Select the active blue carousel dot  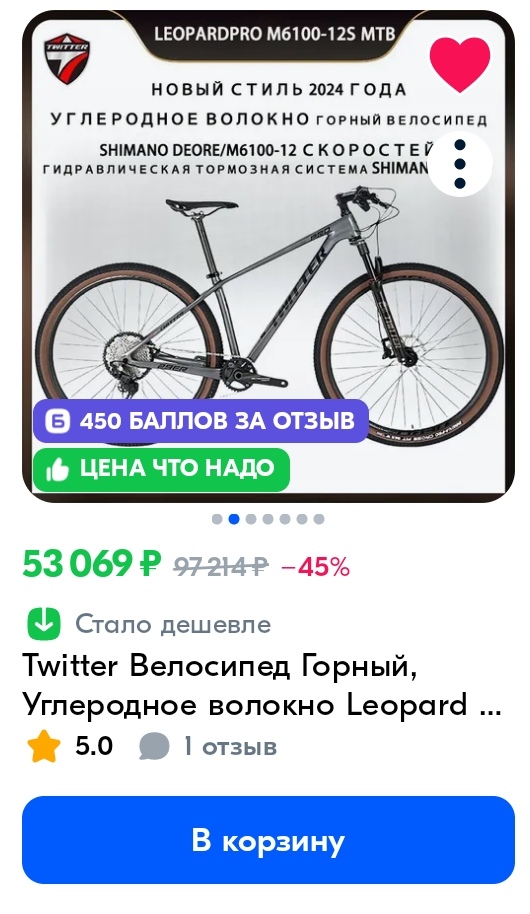[234, 519]
